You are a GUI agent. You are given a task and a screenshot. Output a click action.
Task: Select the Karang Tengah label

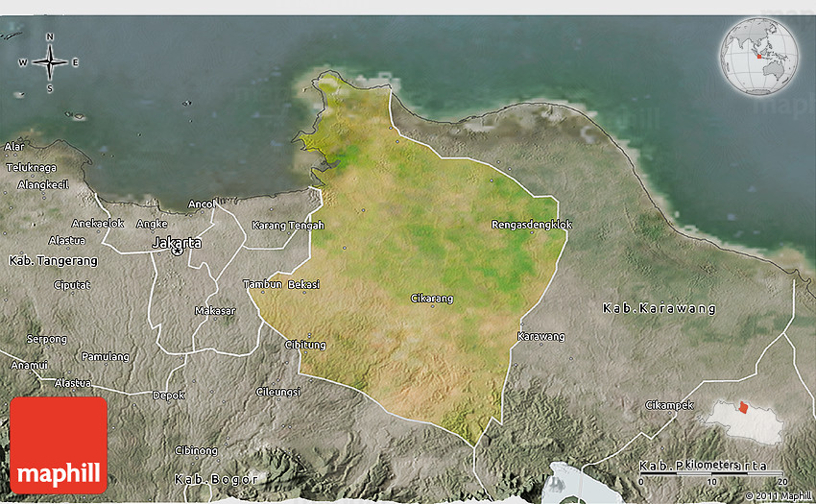(x=288, y=226)
